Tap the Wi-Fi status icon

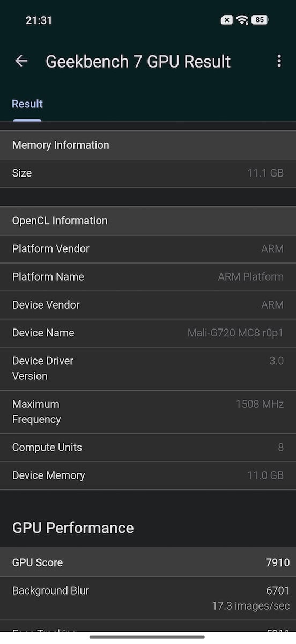(242, 20)
